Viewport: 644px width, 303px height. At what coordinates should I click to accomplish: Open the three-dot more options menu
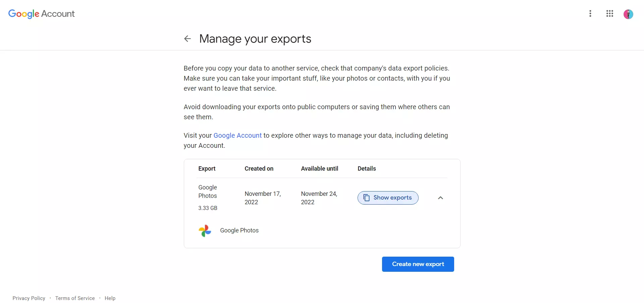(x=590, y=14)
